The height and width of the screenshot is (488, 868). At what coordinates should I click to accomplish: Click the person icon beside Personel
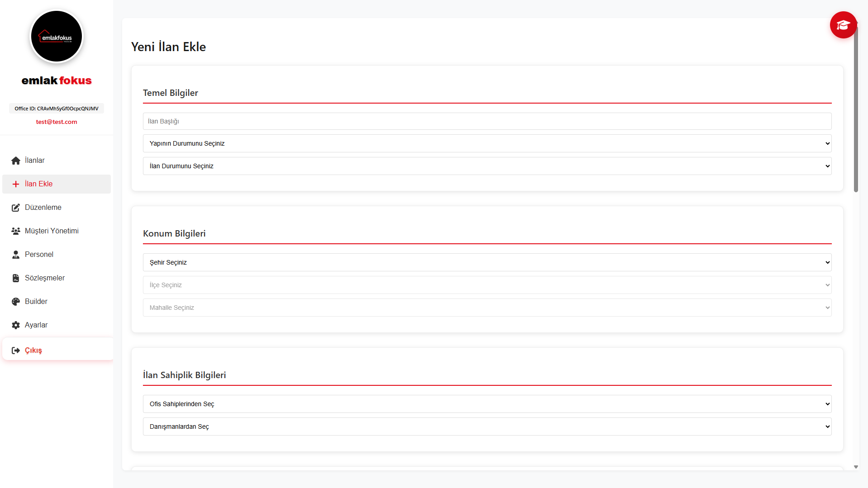pos(16,255)
